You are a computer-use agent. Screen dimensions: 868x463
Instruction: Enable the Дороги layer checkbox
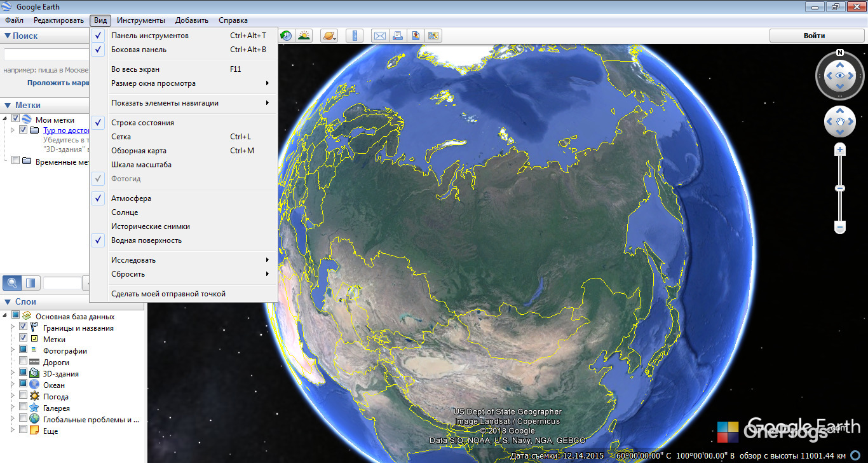(23, 361)
